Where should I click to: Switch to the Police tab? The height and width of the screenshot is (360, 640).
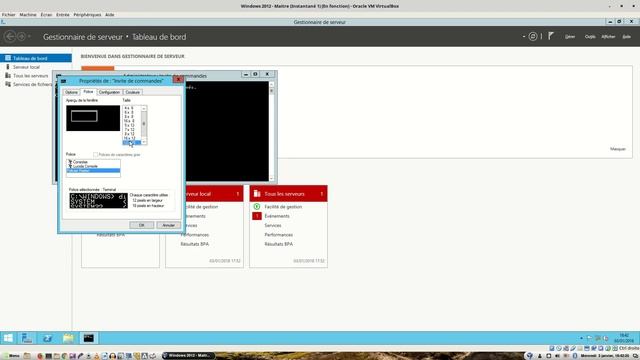[x=88, y=92]
